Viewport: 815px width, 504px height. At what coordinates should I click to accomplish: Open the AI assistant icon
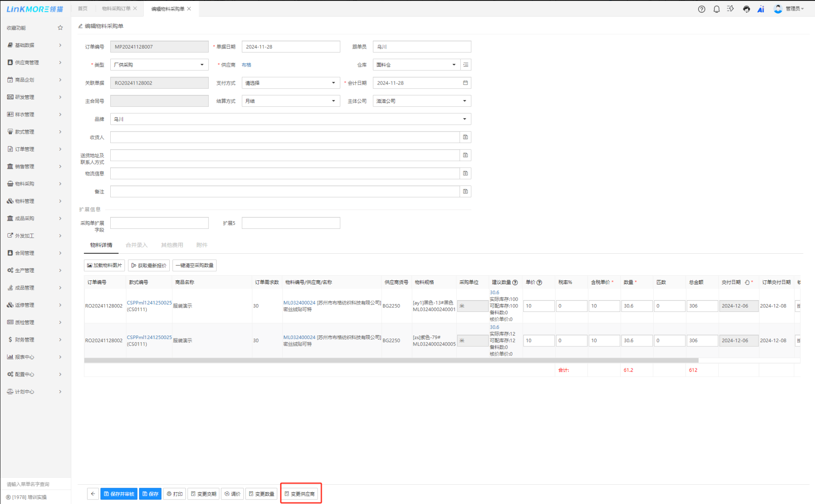pyautogui.click(x=761, y=9)
